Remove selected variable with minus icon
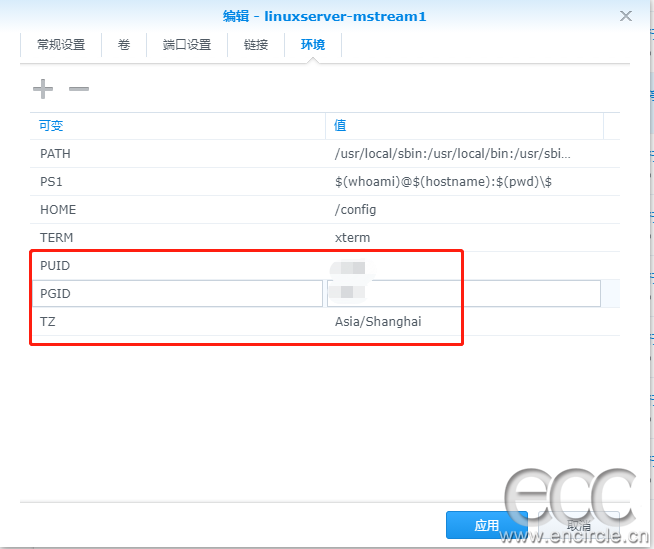Screen dimensions: 654x549 (79, 89)
